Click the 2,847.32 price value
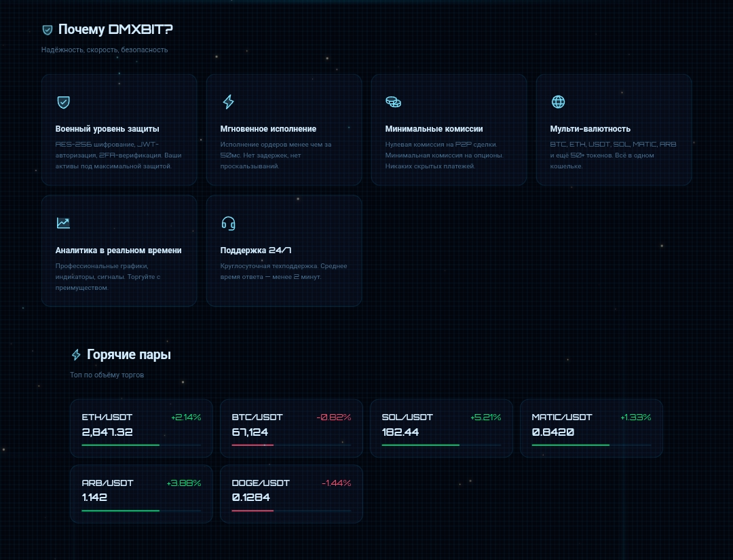This screenshot has width=733, height=560. [107, 432]
